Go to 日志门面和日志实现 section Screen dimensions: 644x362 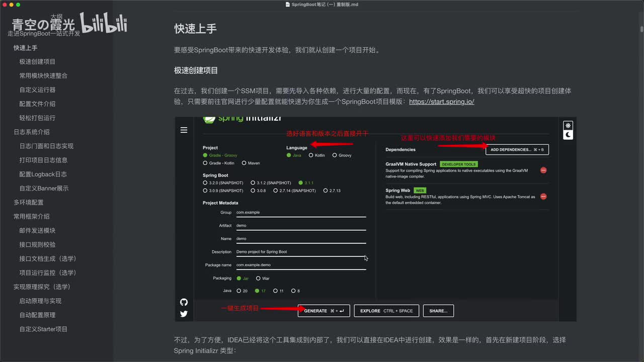(46, 146)
